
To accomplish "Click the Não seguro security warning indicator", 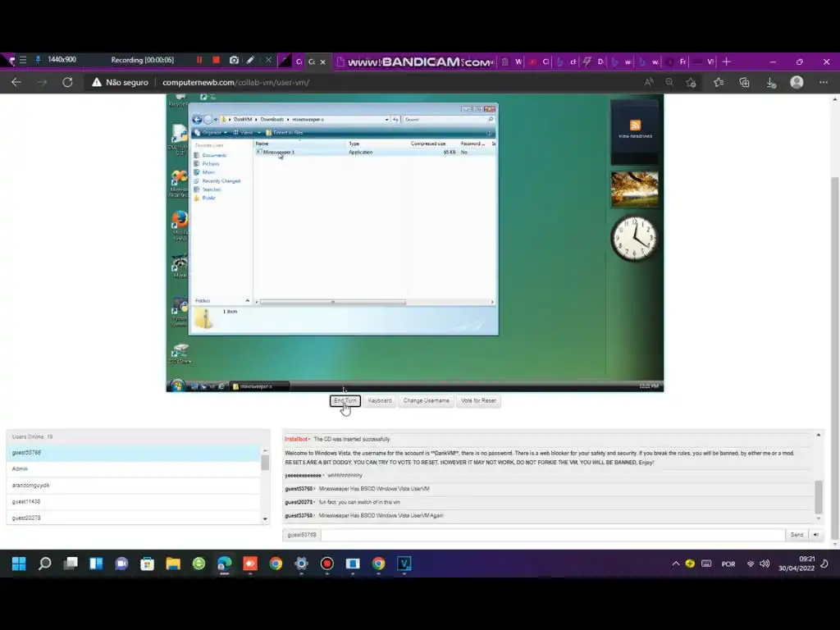I will [120, 82].
